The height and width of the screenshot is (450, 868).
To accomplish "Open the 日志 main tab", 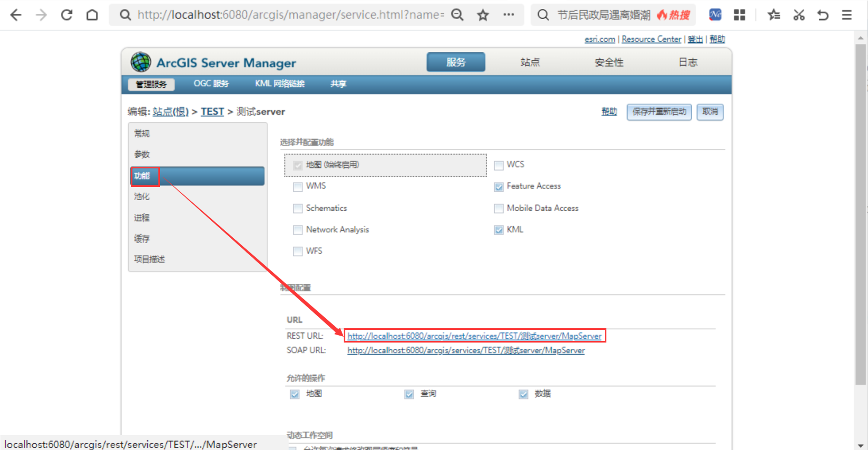I will click(688, 62).
